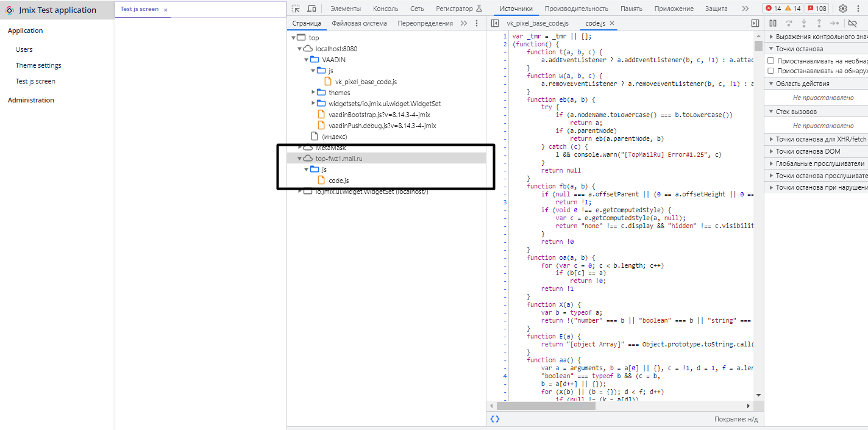Pretty print code with the braces icon
Viewport: 868px width, 430px height.
coord(495,419)
